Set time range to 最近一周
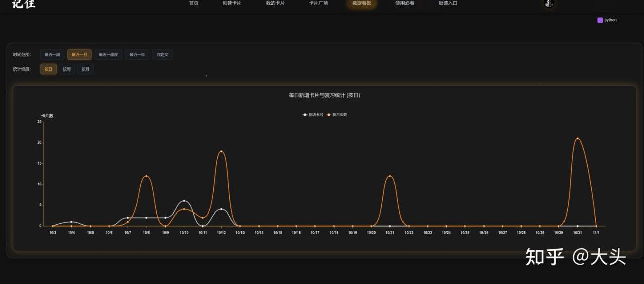Screen dimensions: 644x284 point(52,55)
